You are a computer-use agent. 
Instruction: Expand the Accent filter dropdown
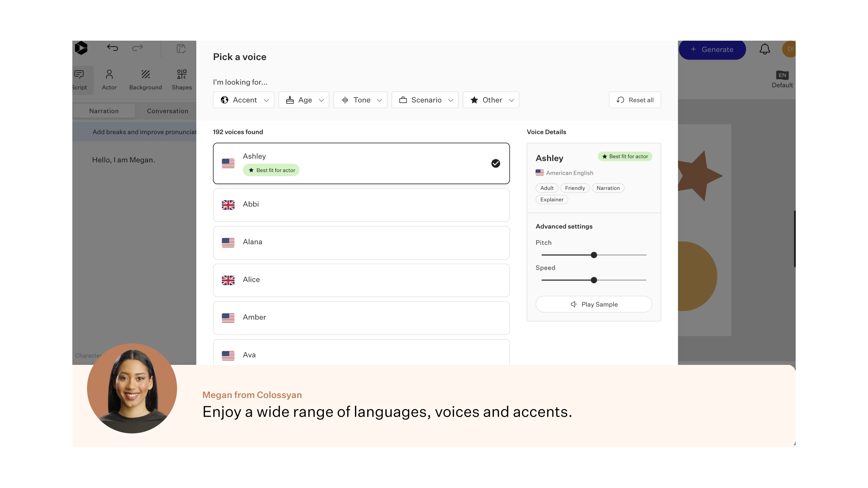244,100
